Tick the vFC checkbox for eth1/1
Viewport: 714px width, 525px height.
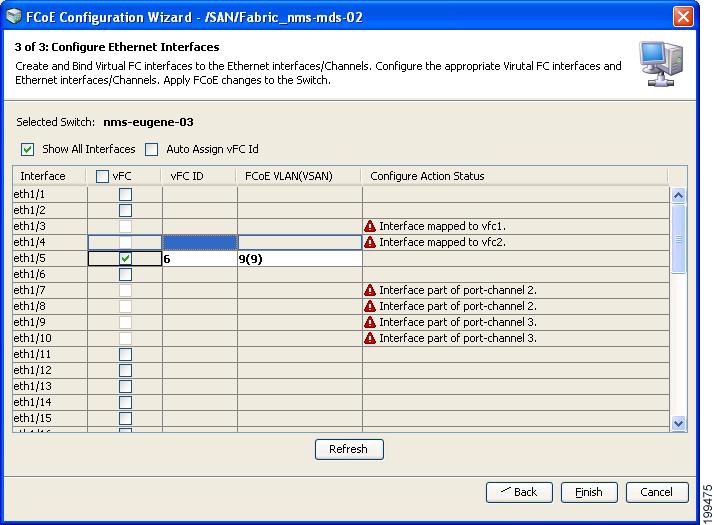[125, 194]
